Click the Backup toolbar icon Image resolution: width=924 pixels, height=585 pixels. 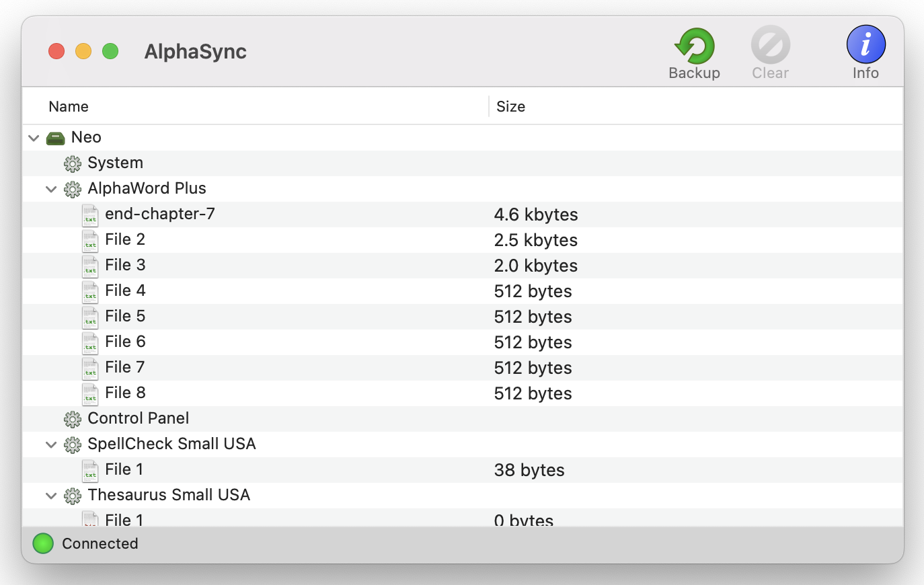(694, 46)
